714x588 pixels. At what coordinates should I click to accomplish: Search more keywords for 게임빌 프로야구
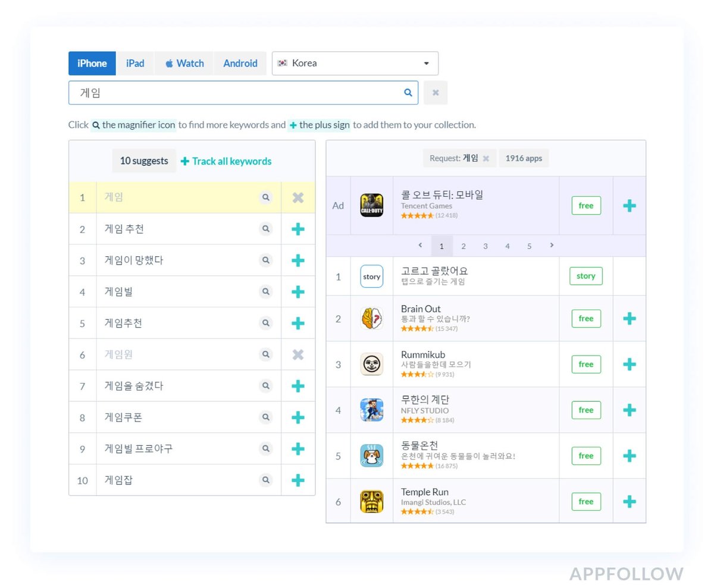point(266,449)
